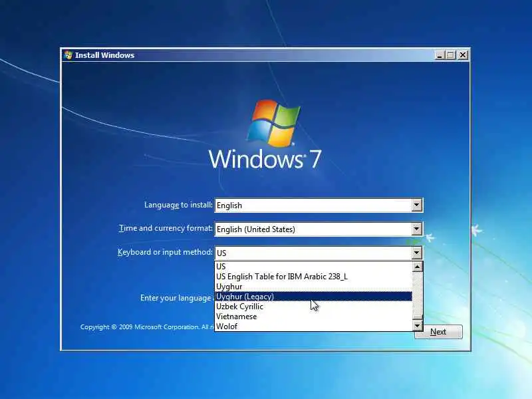The width and height of the screenshot is (532, 399).
Task: Choose US English Table for IBM Arabic 238_L
Action: (313, 277)
